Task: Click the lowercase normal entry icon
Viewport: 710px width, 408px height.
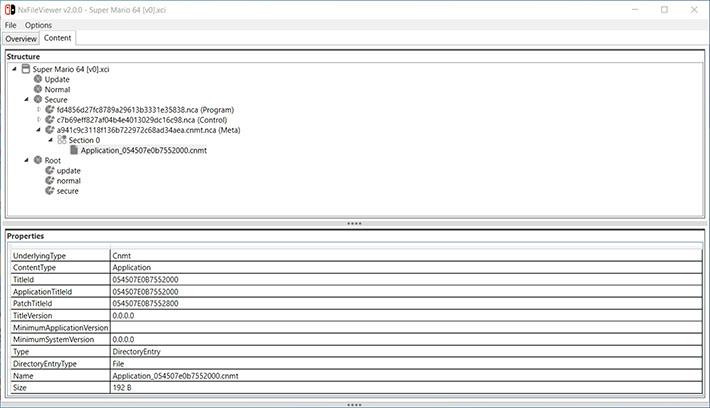Action: pos(50,180)
